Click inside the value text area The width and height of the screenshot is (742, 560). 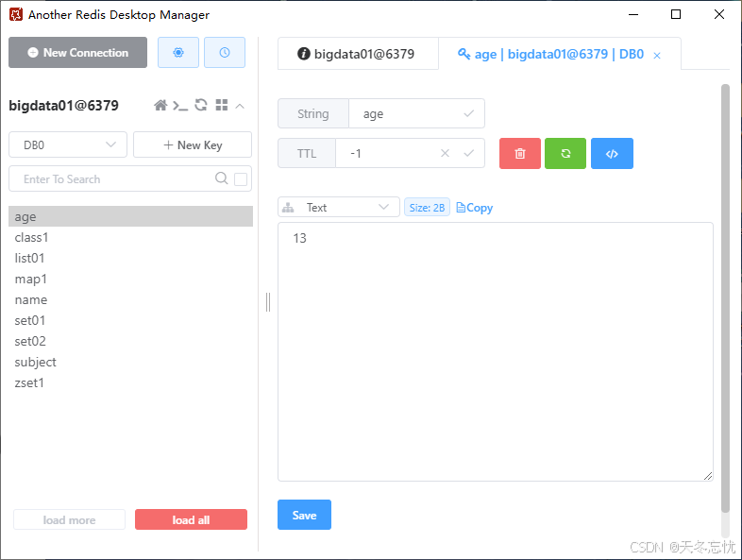point(495,351)
